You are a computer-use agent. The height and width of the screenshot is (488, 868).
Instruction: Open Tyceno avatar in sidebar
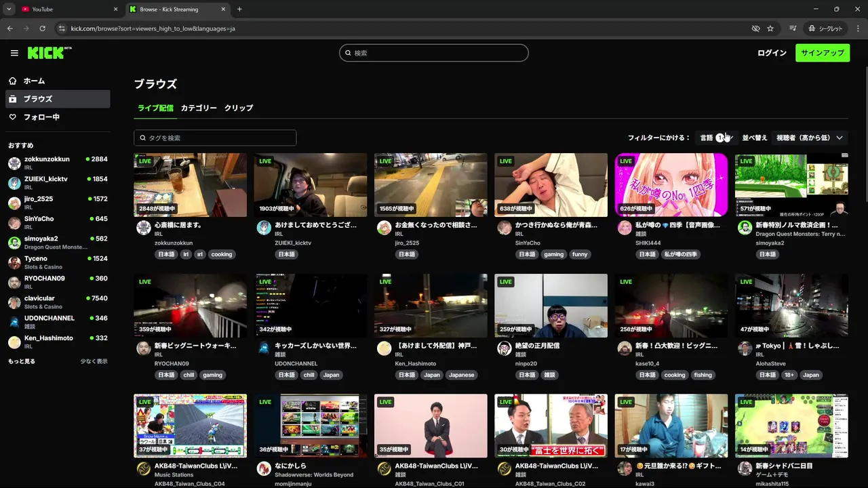14,263
